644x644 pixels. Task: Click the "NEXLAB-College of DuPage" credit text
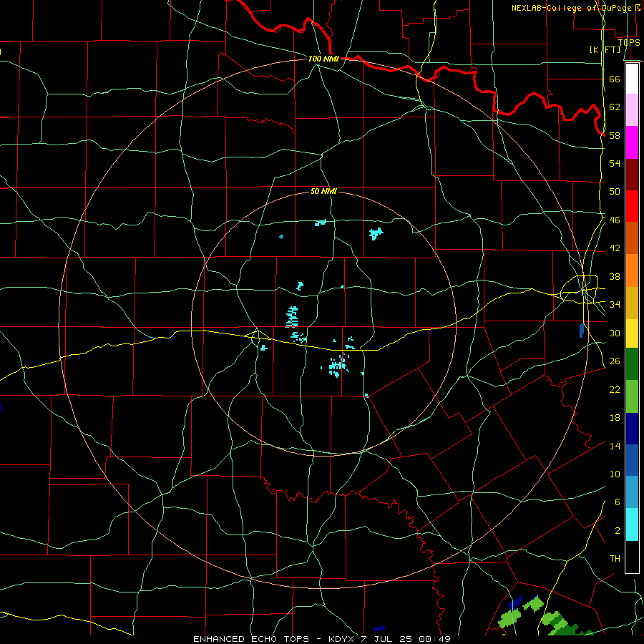(x=570, y=8)
